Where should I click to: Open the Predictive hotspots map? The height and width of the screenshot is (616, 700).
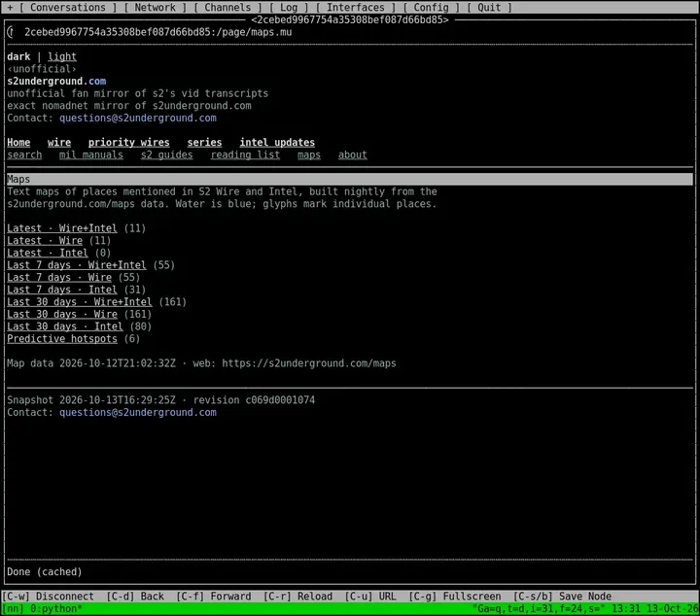62,339
